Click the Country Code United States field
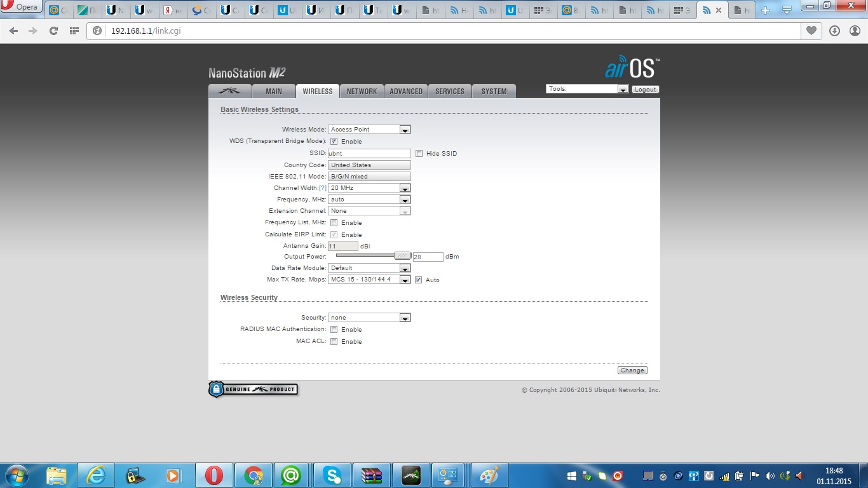 (x=369, y=165)
